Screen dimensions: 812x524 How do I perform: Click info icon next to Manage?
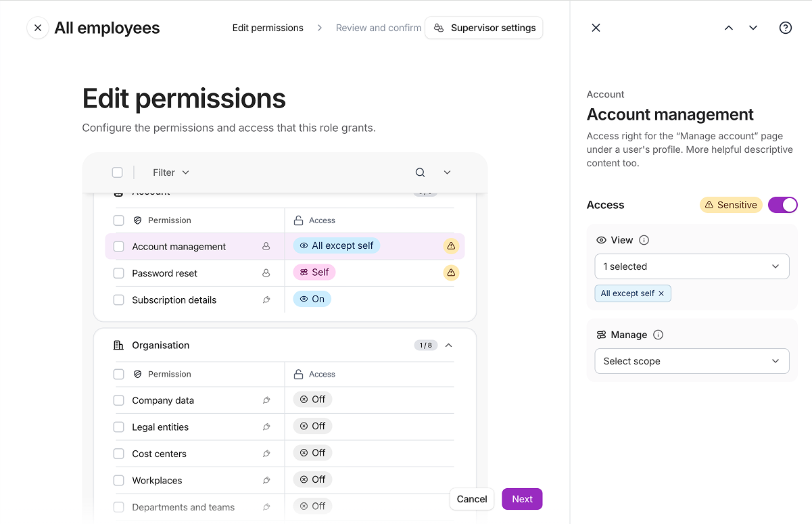coord(658,335)
